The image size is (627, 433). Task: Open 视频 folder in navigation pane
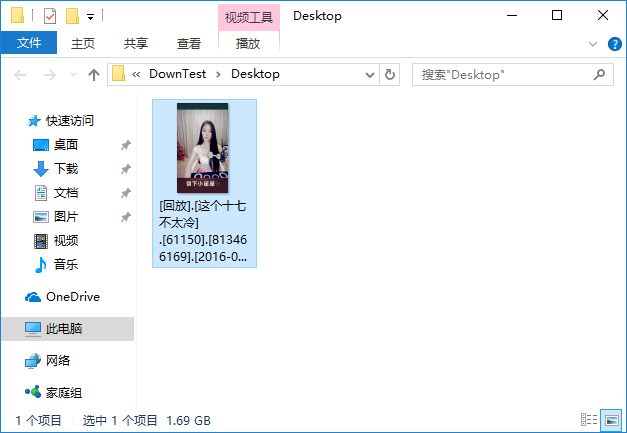click(x=56, y=241)
